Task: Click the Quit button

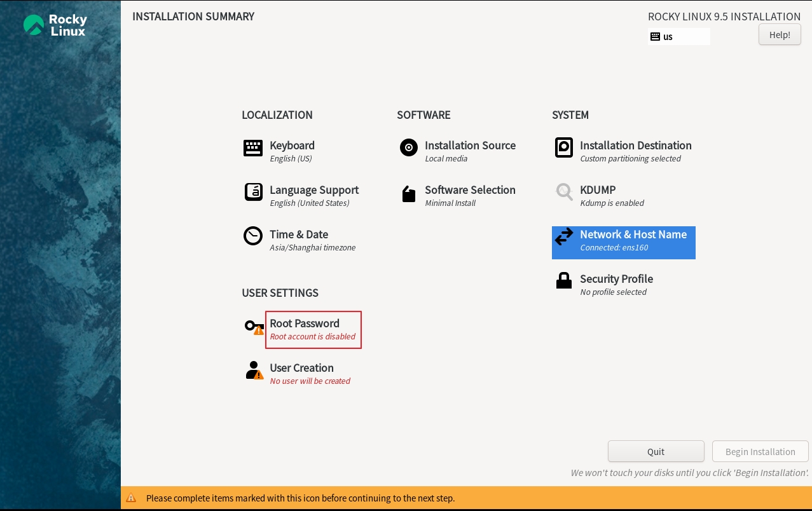Action: tap(656, 451)
